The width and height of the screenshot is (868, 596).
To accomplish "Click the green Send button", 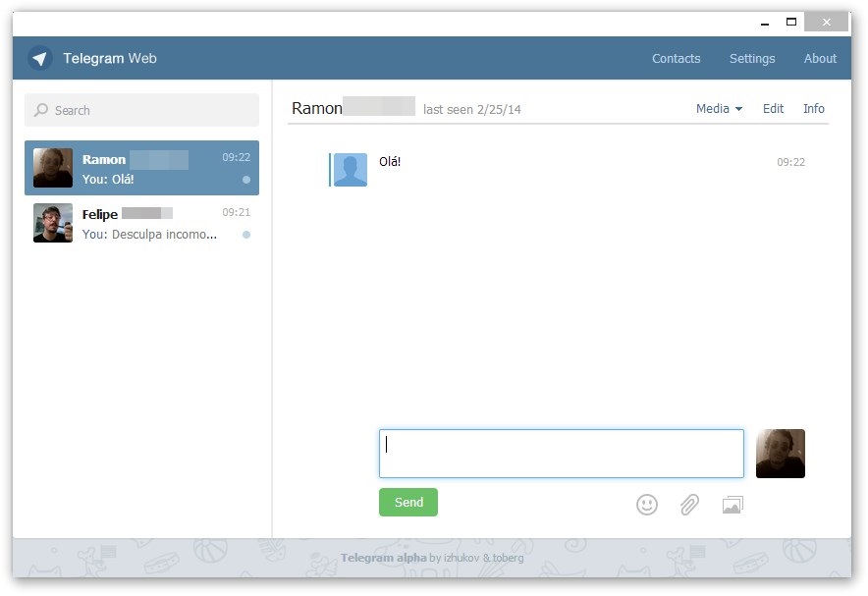I will click(408, 502).
